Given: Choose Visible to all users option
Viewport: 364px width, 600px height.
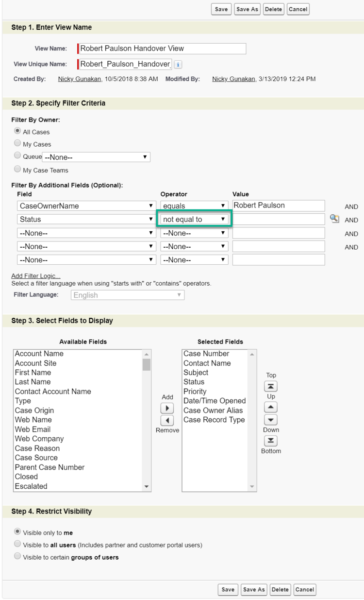Looking at the screenshot, I should click(x=18, y=544).
